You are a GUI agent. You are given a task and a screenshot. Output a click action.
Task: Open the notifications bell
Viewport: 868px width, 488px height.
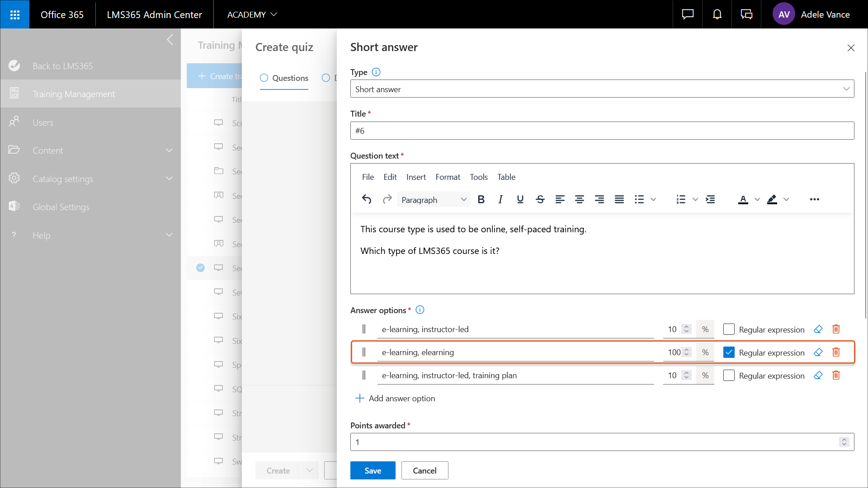717,14
